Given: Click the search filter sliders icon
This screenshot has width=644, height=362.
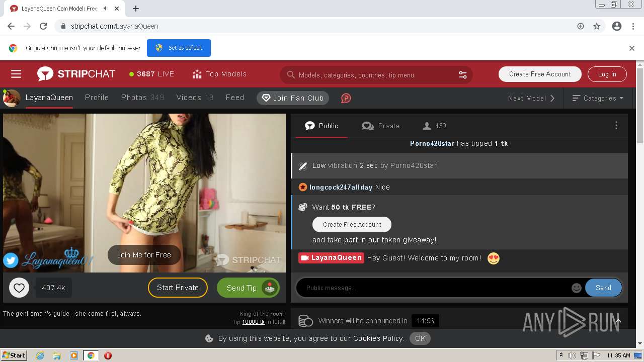Looking at the screenshot, I should (462, 75).
